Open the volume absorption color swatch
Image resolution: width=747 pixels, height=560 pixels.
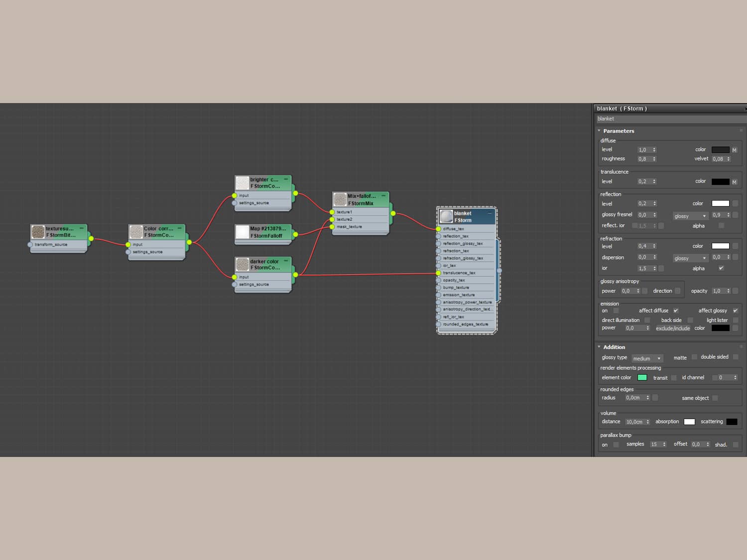pos(689,422)
